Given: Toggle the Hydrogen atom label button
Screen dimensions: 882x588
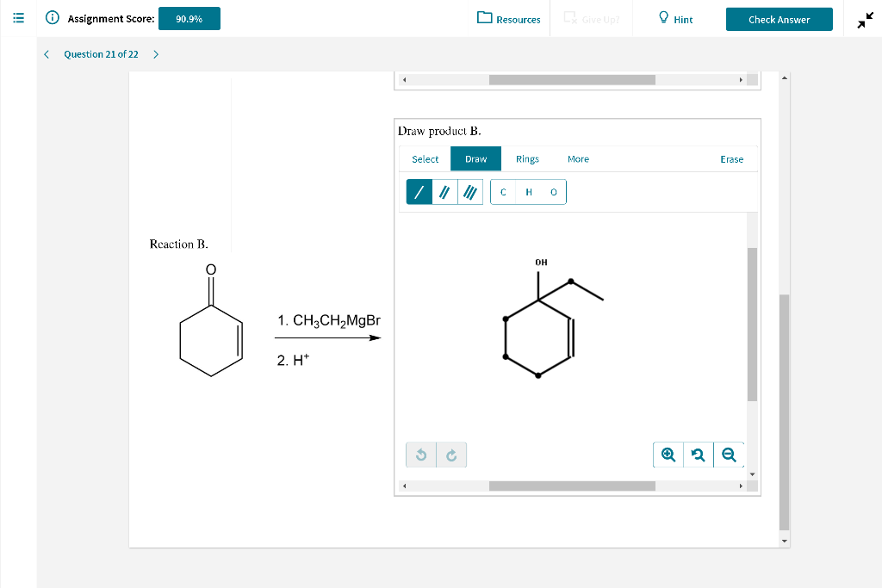Looking at the screenshot, I should click(x=528, y=192).
